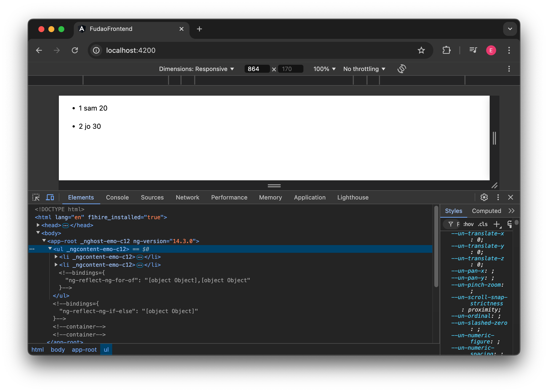Open a new browser tab
The width and height of the screenshot is (548, 392).
point(199,29)
